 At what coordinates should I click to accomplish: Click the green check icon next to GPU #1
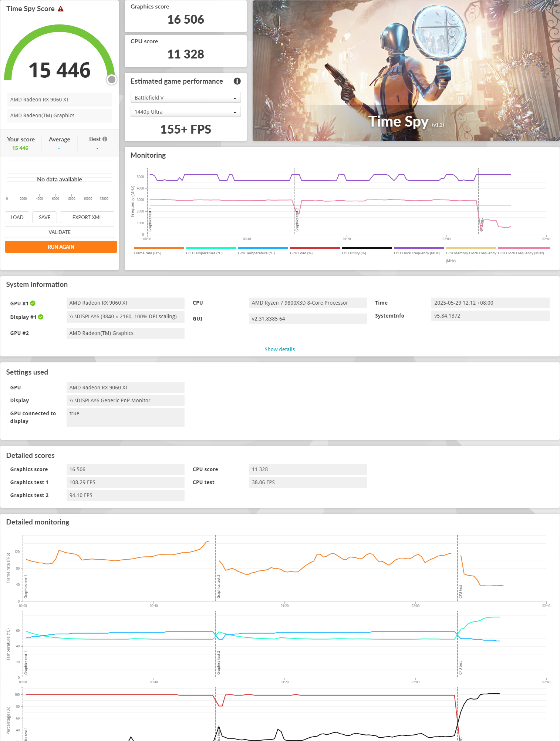33,303
